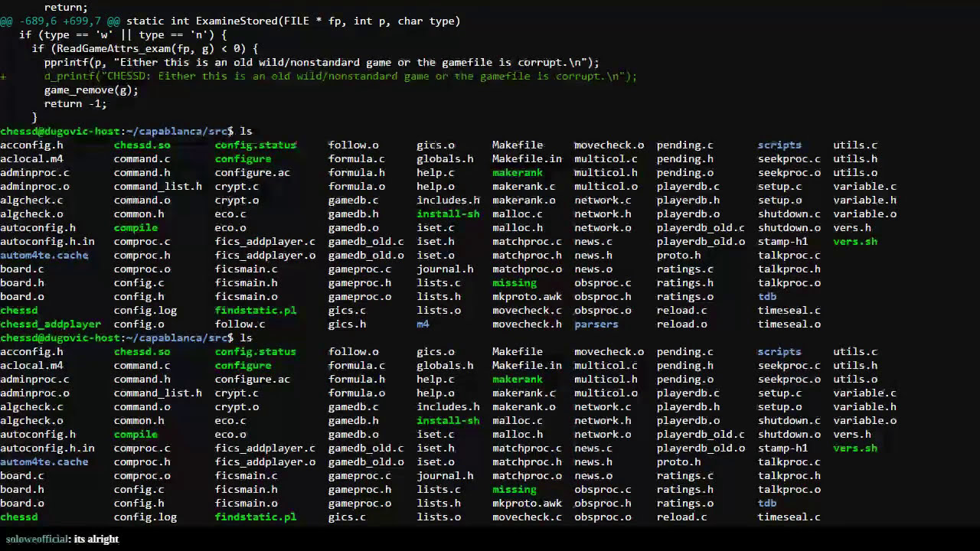Click 'vers.sh' in the first ls listing
The image size is (980, 551).
point(855,241)
